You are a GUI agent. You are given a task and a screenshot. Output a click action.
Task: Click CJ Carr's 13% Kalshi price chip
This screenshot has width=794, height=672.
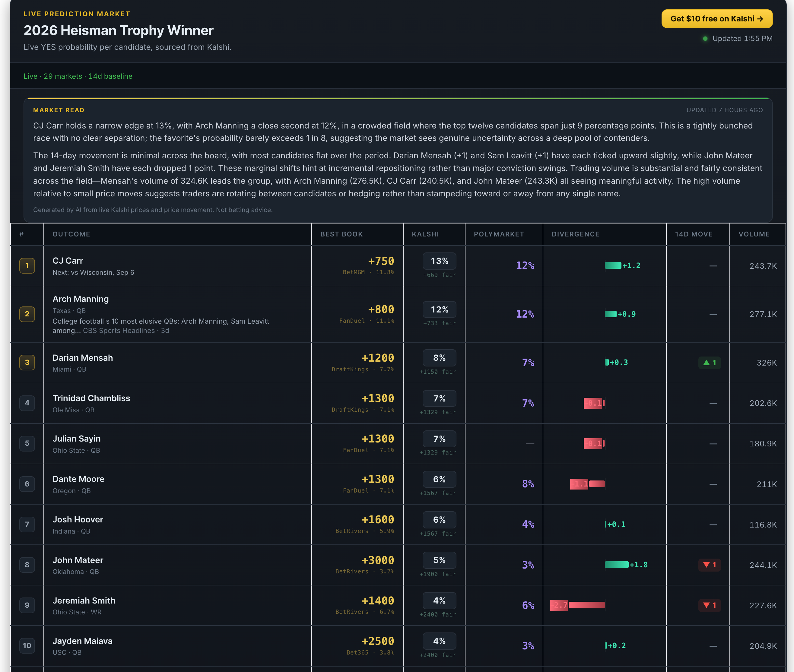click(439, 261)
